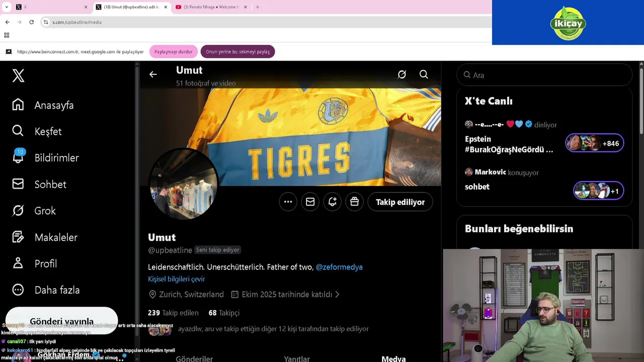The height and width of the screenshot is (362, 644).
Task: Open Makaleler icon in sidebar
Action: pos(18,237)
